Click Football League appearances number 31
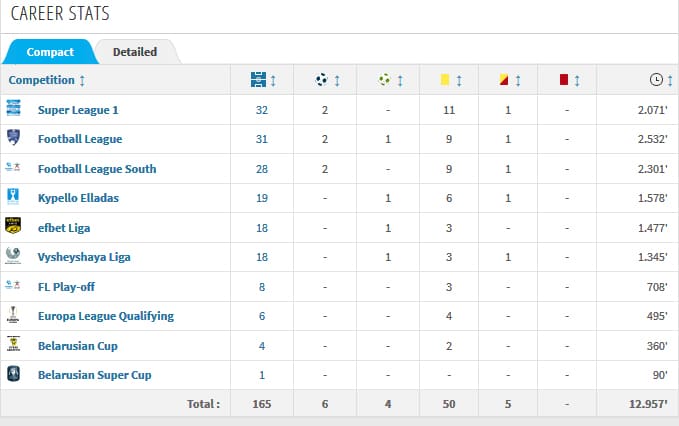The image size is (679, 426). (x=261, y=139)
